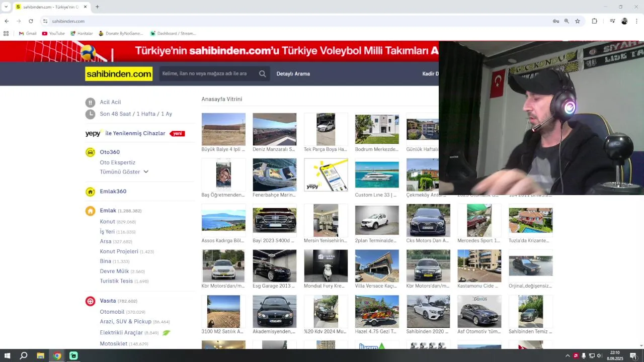Open the yepy logo link
Image resolution: width=644 pixels, height=362 pixels.
(93, 133)
